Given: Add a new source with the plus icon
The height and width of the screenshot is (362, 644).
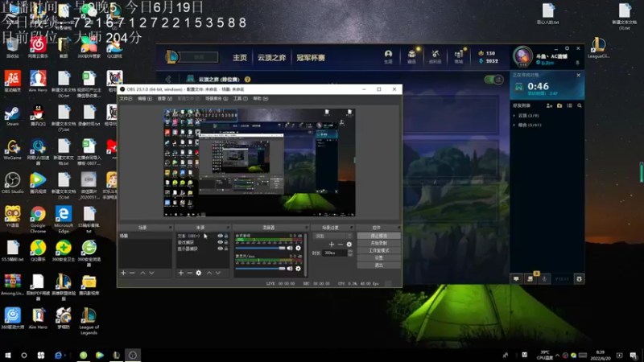Looking at the screenshot, I should [x=180, y=273].
